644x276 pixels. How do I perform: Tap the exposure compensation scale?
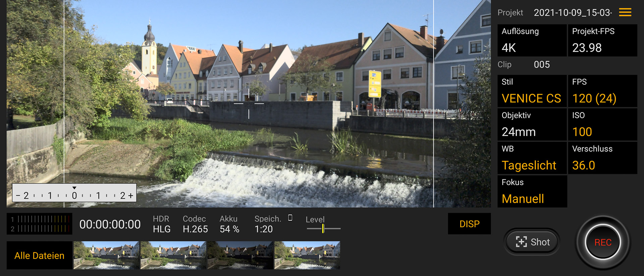[x=74, y=193]
